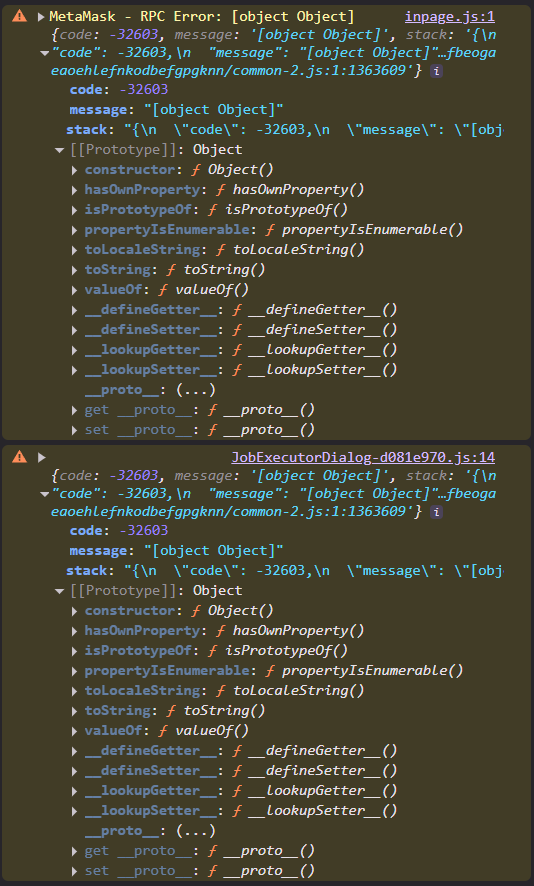
Task: Invoke the __proto__ (...) getter in JobExecutorDialog warning
Action: (x=196, y=831)
